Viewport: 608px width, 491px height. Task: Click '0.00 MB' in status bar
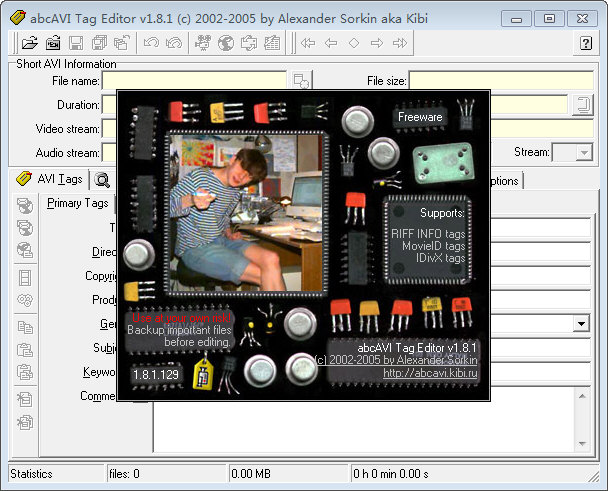coord(251,474)
